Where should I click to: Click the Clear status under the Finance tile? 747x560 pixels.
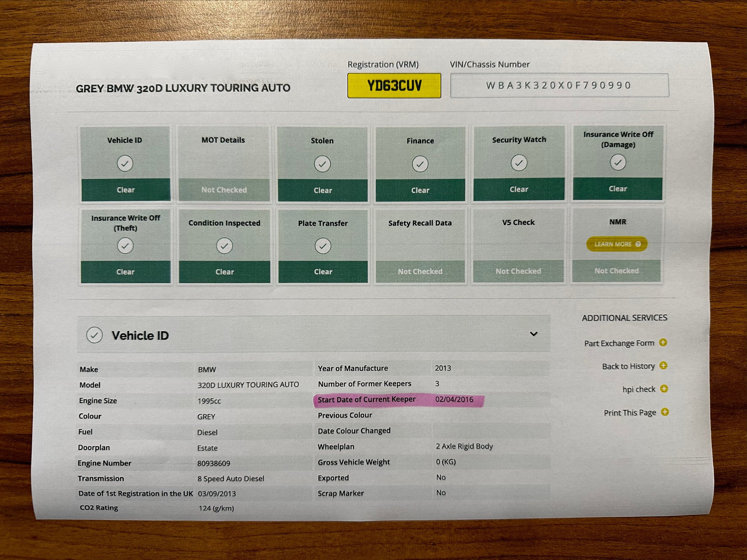pos(420,190)
